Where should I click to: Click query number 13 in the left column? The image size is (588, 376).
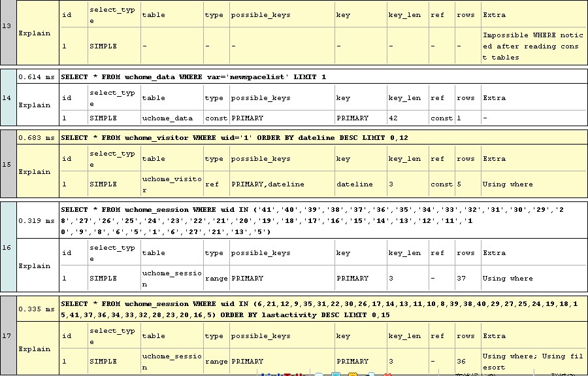(x=8, y=26)
